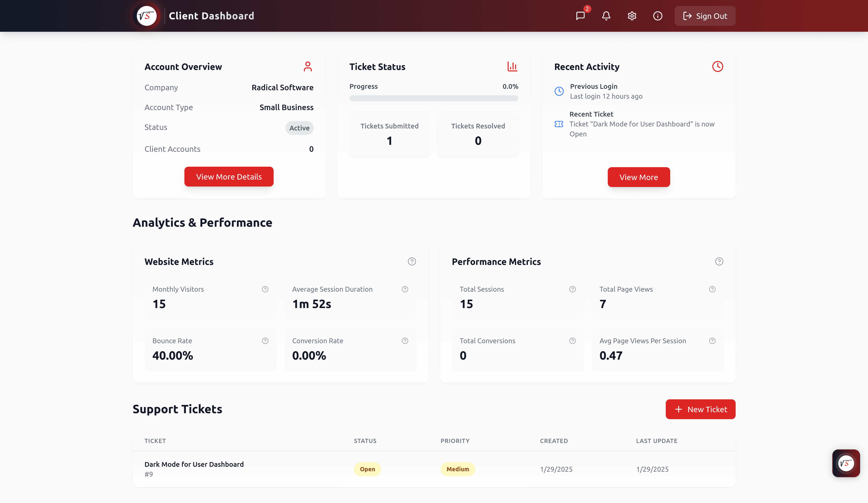The image size is (868, 503).
Task: Click the Tickets Resolved card
Action: (x=478, y=135)
